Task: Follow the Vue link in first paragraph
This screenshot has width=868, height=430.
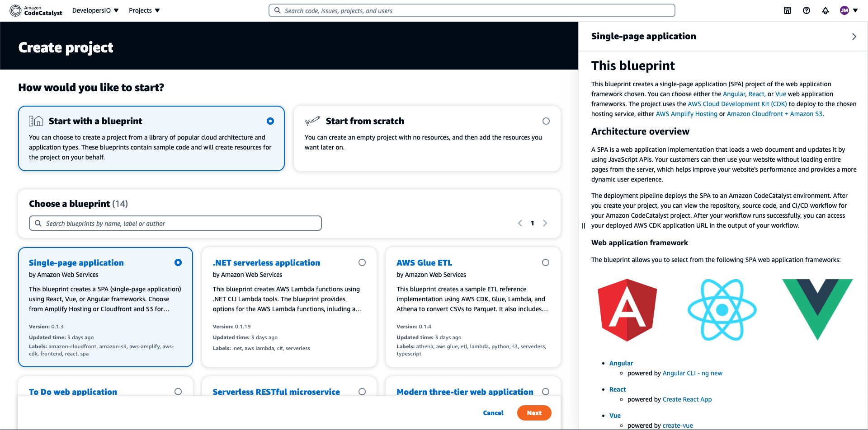Action: (x=781, y=94)
